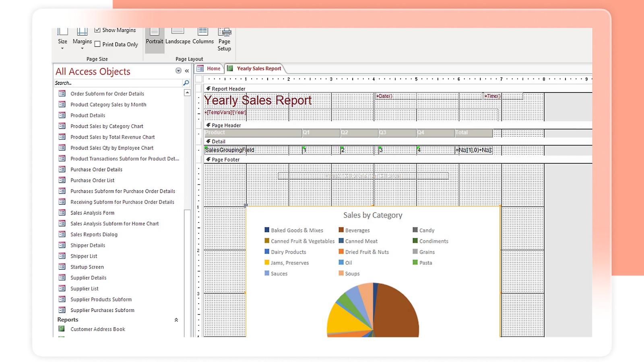Open Product Sales by Category Chart

point(107,126)
